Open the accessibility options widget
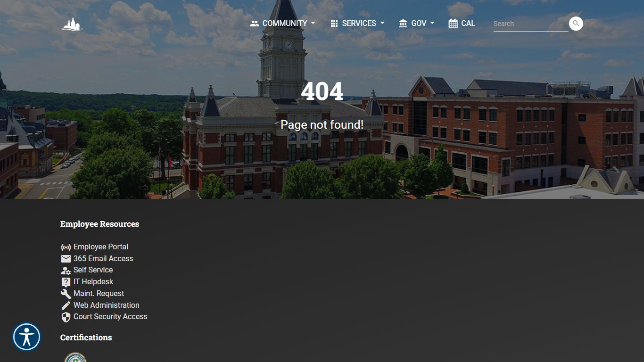This screenshot has width=644, height=362. [x=27, y=337]
